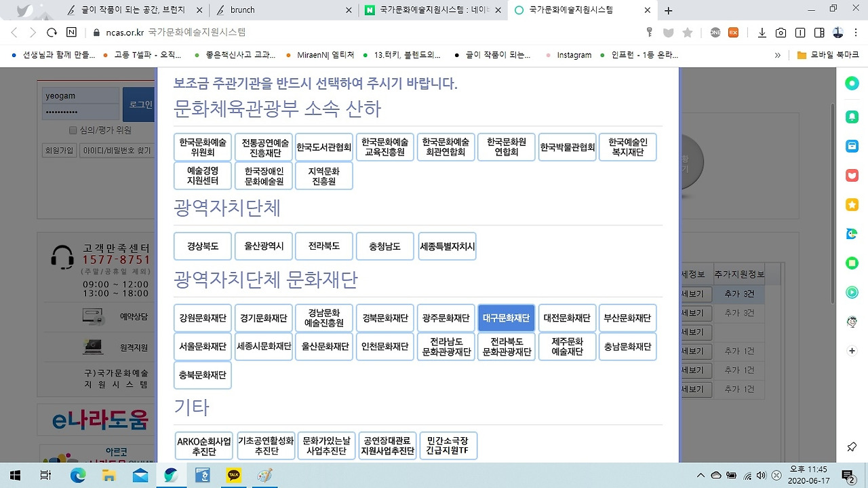Open a new tab with plus button
The height and width of the screenshot is (488, 868).
click(669, 10)
